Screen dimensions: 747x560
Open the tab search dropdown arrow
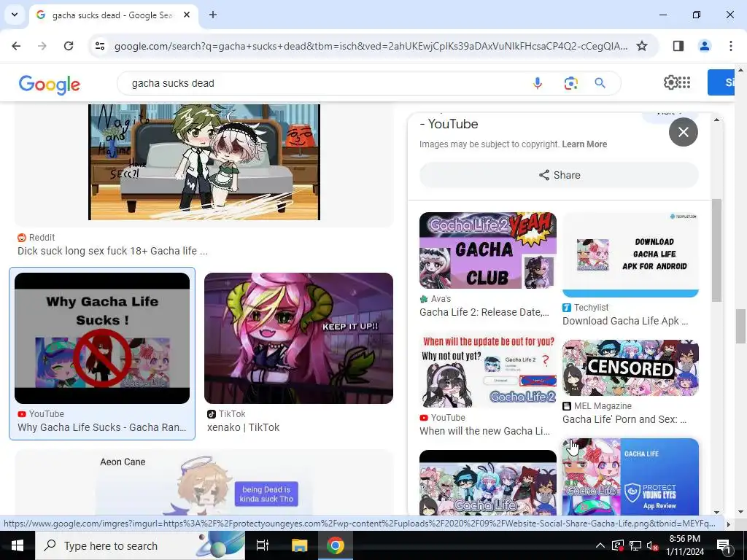pos(15,15)
